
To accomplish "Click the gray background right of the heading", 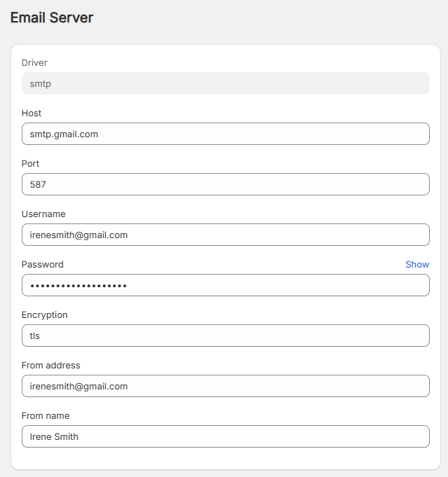I will [268, 18].
